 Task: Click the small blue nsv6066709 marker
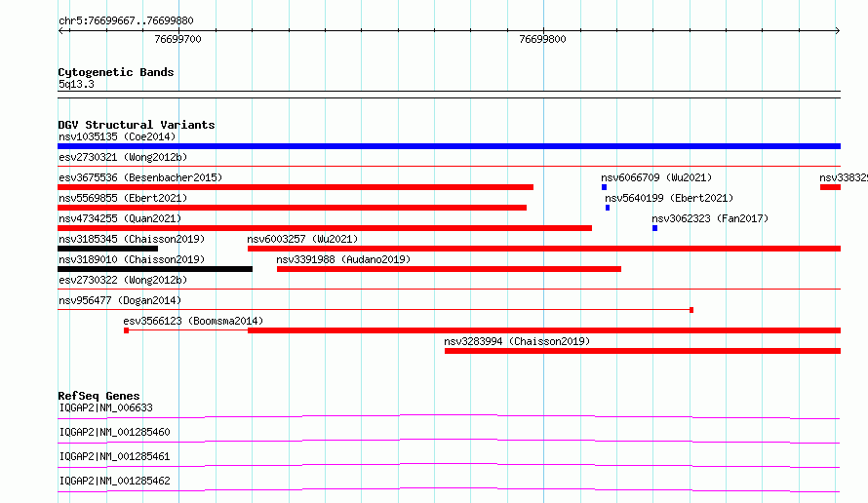604,187
